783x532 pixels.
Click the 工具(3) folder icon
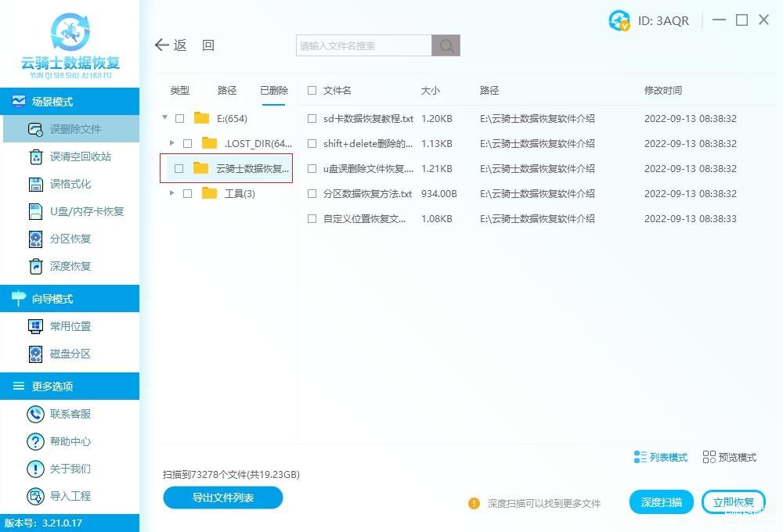(x=209, y=193)
